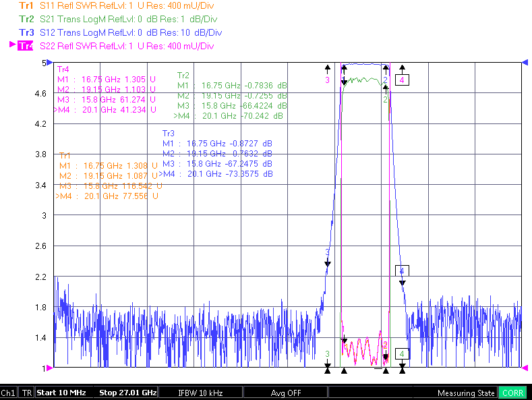
Task: Click Tr4 M3 15.8 GHz 61.274 U readout
Action: click(x=107, y=99)
